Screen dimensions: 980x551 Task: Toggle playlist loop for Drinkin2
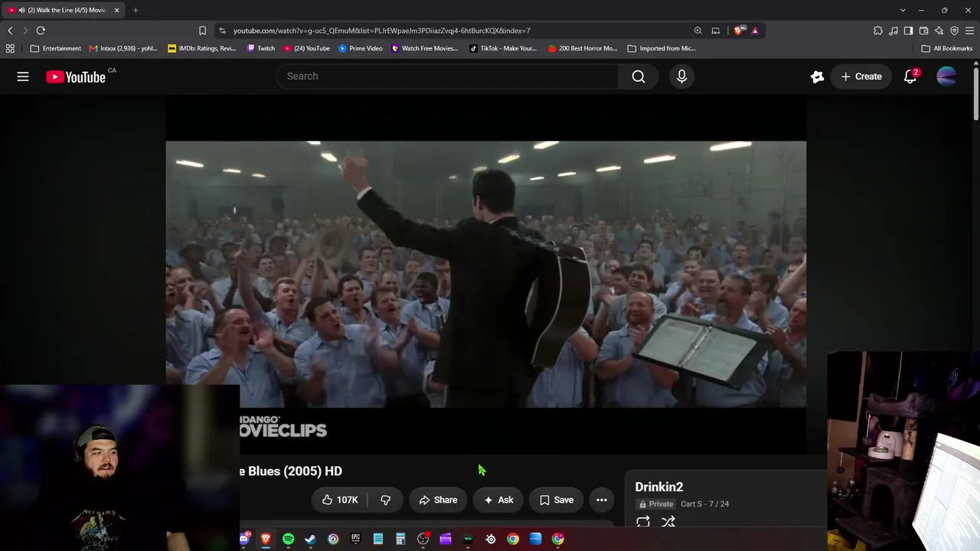[643, 522]
